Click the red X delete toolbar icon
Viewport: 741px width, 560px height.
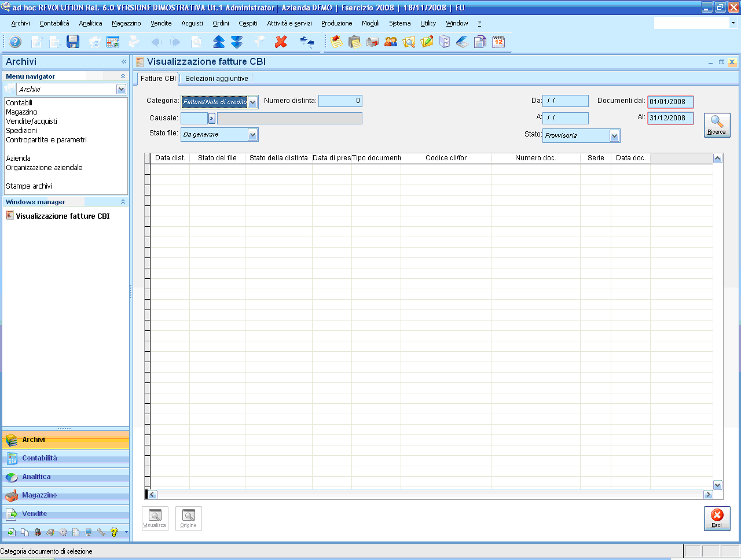(281, 42)
